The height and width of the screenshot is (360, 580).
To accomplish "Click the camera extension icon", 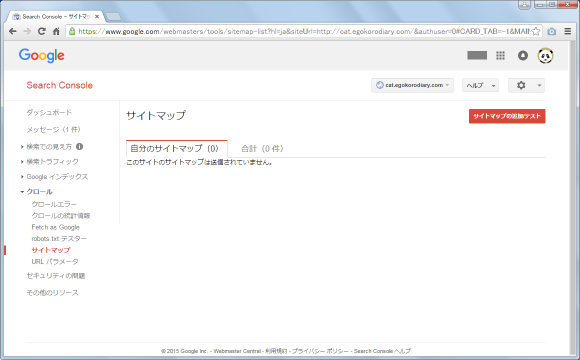I will point(552,31).
